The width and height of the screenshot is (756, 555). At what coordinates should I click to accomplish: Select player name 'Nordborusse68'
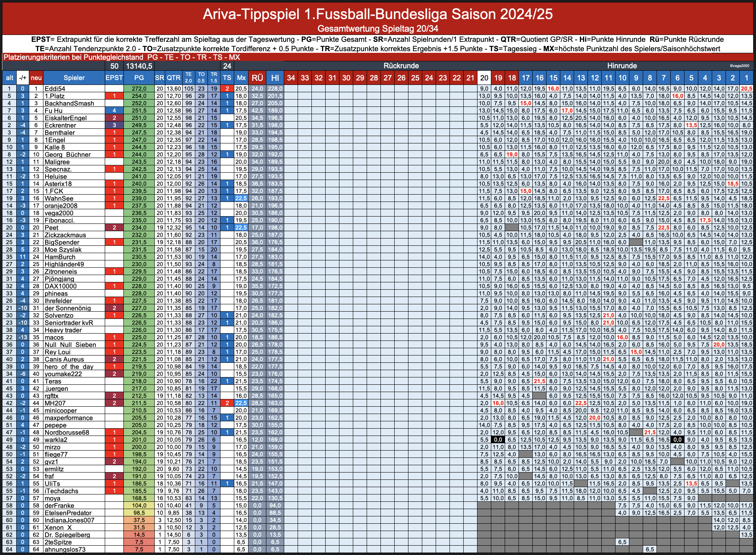pyautogui.click(x=67, y=432)
